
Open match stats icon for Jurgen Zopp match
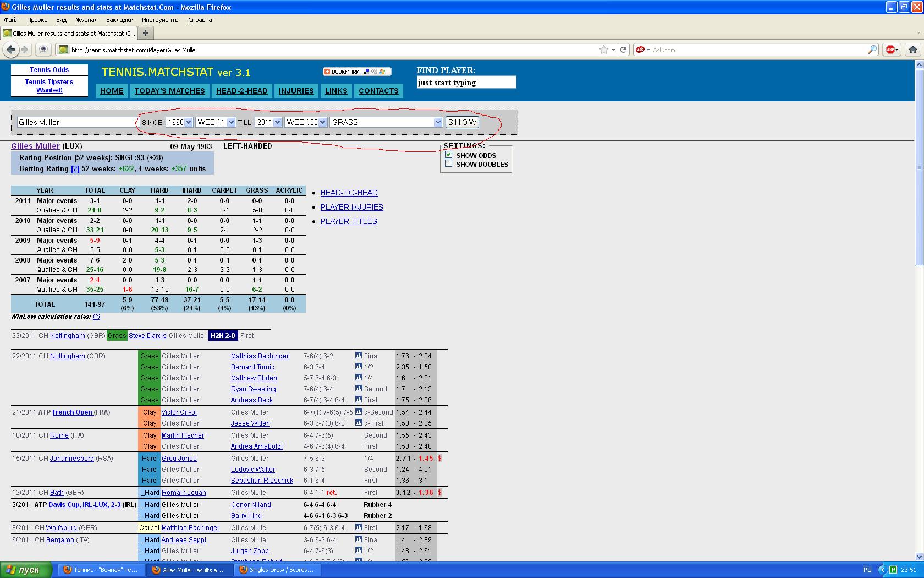(x=359, y=550)
